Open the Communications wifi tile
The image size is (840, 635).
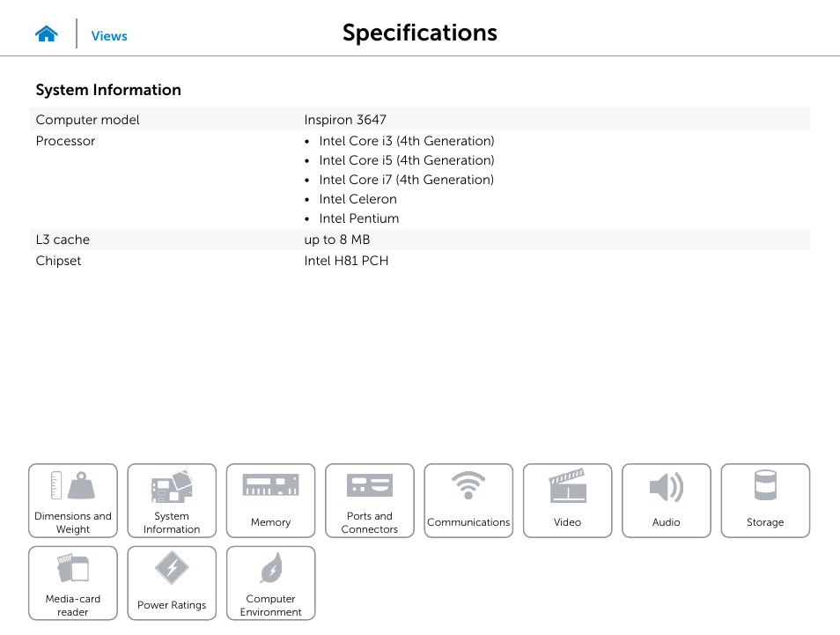click(x=468, y=500)
